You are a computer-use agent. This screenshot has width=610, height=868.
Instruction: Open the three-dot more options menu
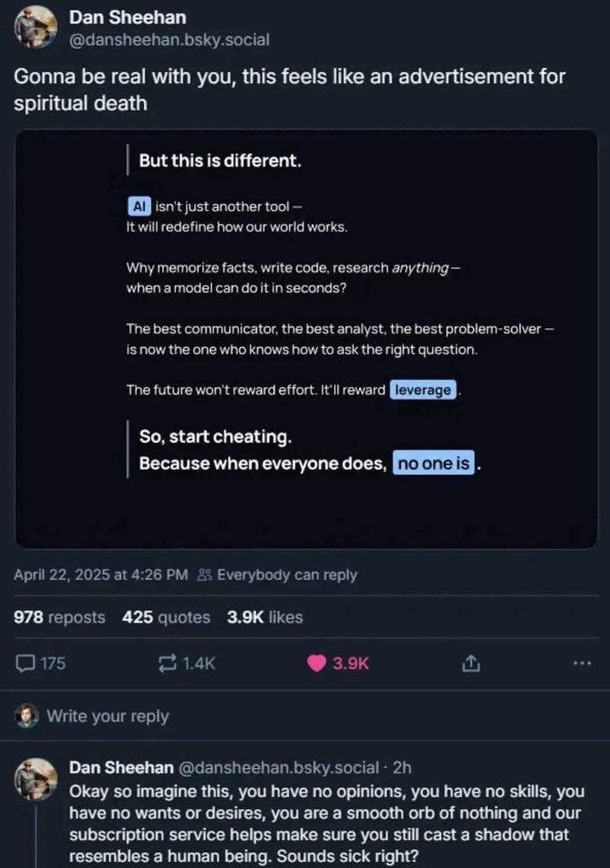[x=581, y=662]
